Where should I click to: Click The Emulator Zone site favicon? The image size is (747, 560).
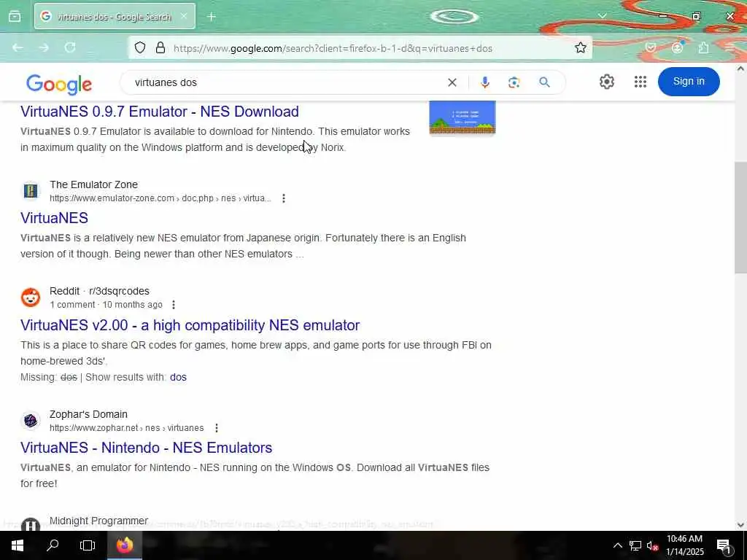pos(31,191)
